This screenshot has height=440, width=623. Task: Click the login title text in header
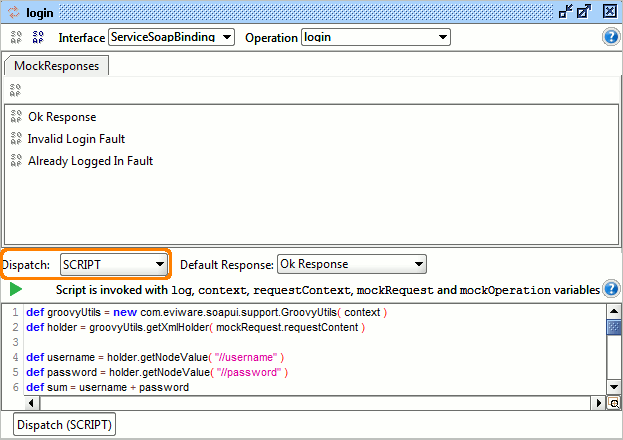(40, 13)
